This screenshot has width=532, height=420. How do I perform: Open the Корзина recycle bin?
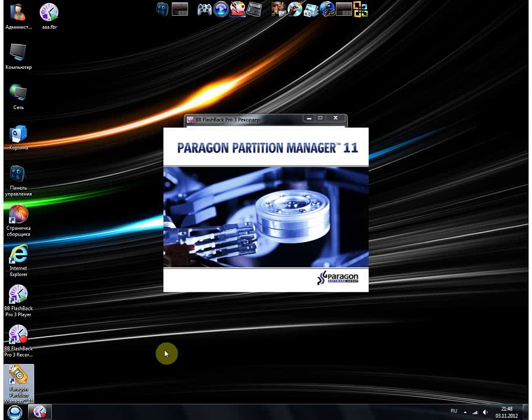(18, 137)
